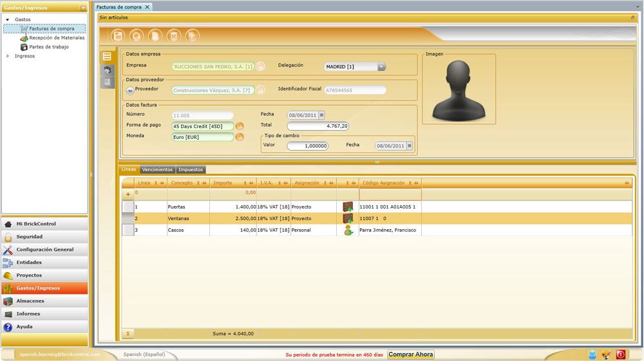The image size is (644, 361).
Task: Switch to the Líneas tab
Action: pos(129,169)
